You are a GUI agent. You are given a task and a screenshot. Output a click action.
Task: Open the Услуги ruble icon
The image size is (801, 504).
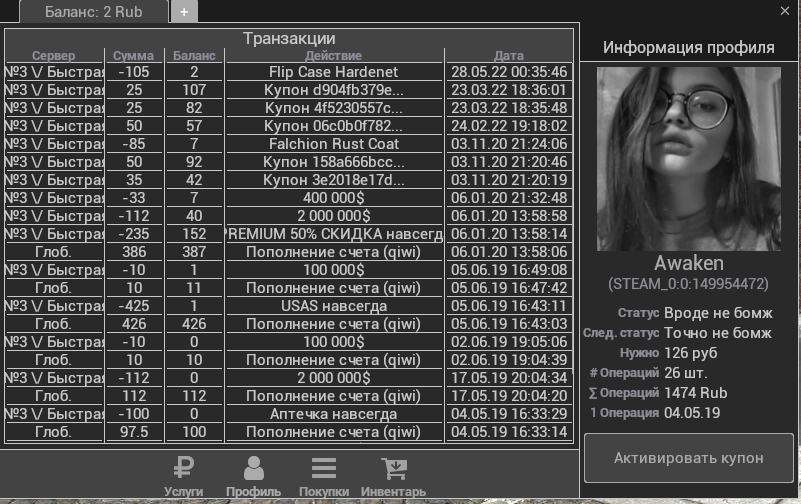click(184, 468)
